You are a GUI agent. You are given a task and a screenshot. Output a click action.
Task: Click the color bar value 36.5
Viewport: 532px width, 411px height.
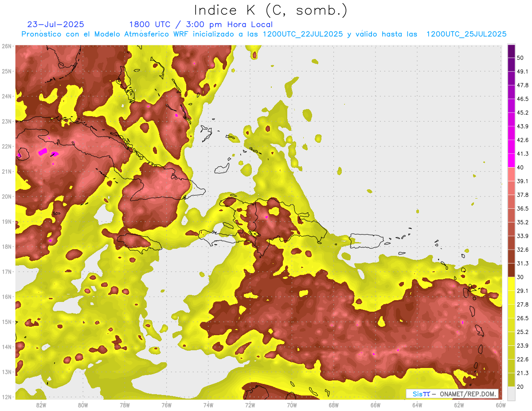tap(523, 208)
